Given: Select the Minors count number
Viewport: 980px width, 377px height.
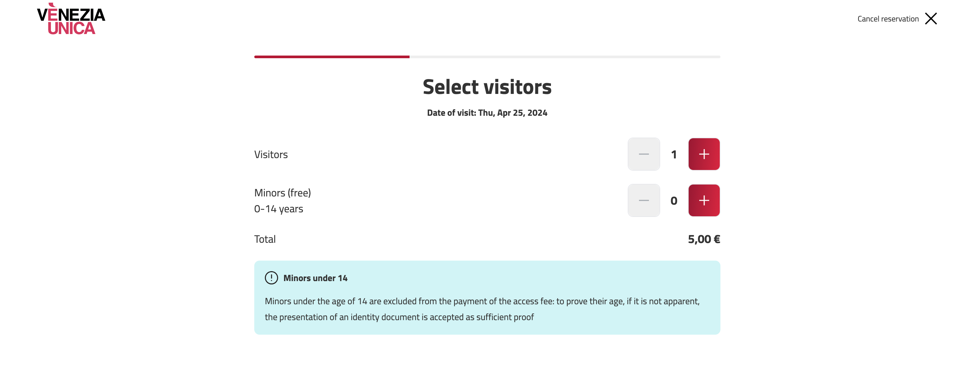Looking at the screenshot, I should [x=674, y=200].
